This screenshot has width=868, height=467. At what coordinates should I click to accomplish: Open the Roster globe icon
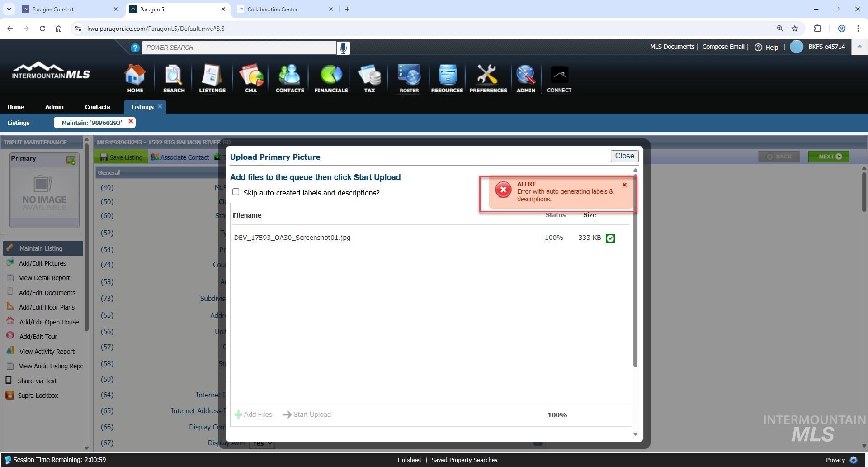coord(409,78)
